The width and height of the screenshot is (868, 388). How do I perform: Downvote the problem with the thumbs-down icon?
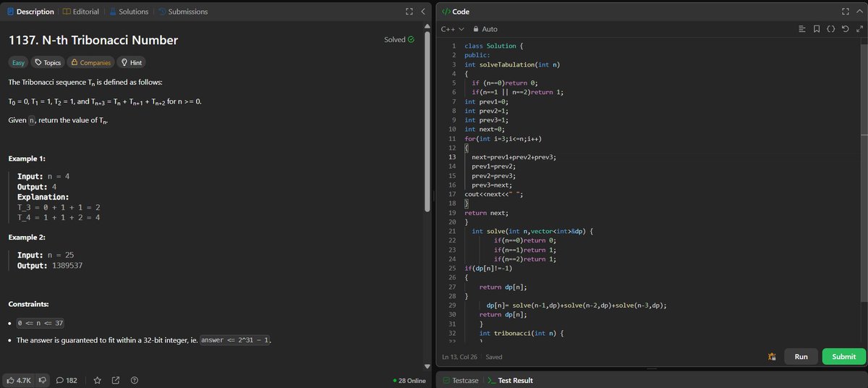[x=43, y=380]
